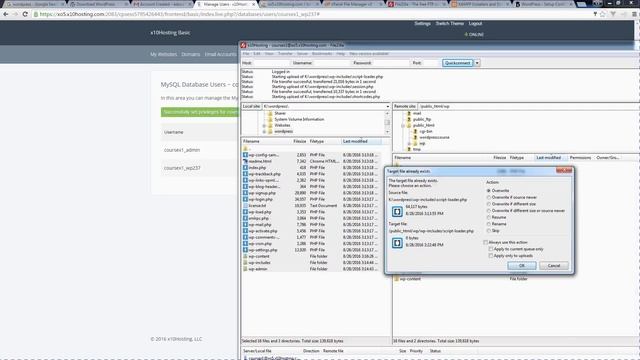Select System Volume Information in local tree
The height and width of the screenshot is (360, 640).
299,120
